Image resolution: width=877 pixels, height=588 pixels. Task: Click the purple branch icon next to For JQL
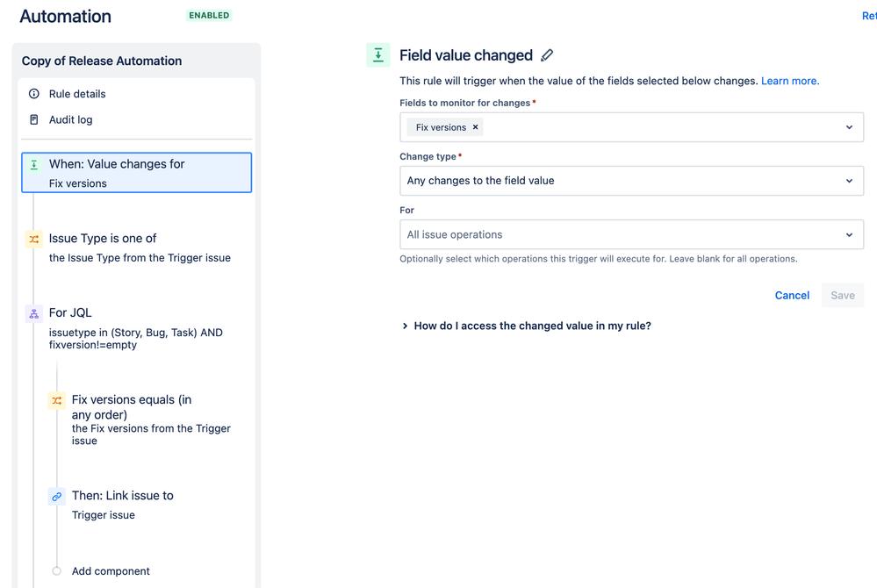pos(34,313)
